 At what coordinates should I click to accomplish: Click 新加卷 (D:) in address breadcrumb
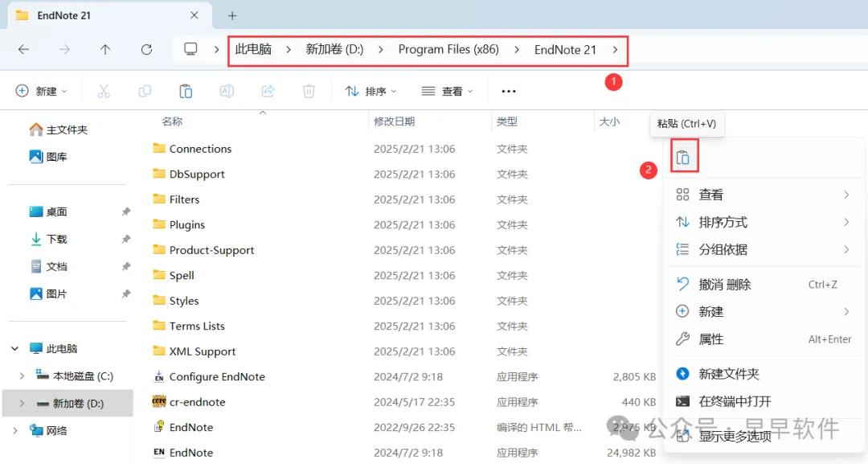coord(334,49)
